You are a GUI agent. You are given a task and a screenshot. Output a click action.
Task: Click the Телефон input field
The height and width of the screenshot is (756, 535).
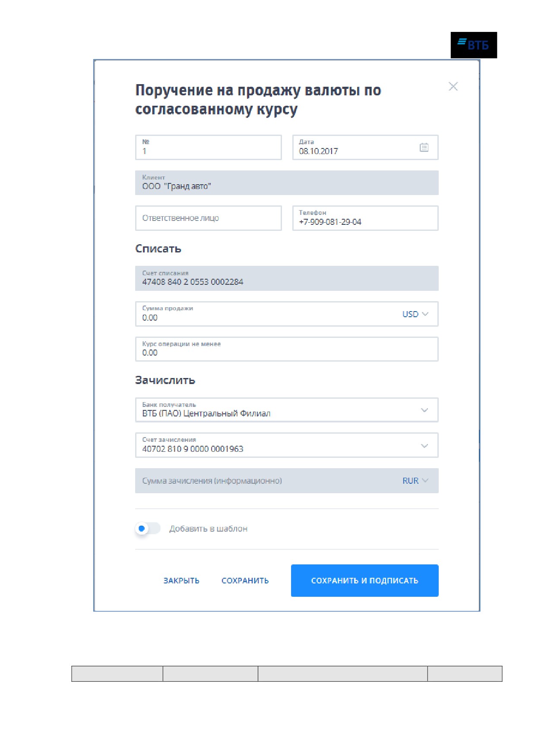365,218
